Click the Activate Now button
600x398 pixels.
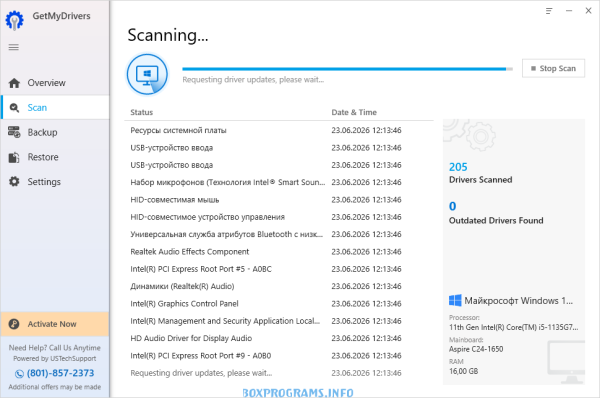click(55, 324)
